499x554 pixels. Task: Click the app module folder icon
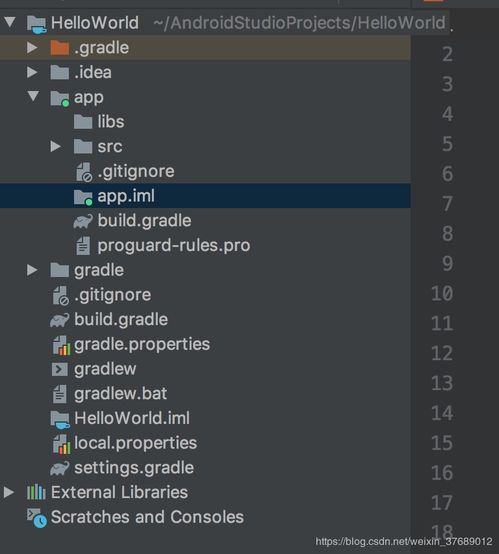coord(59,98)
